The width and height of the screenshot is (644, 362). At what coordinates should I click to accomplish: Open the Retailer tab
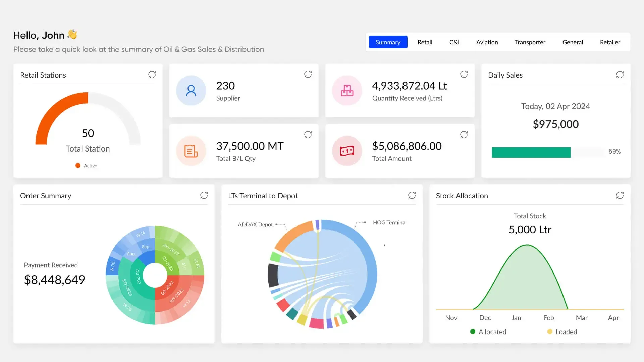coord(610,42)
